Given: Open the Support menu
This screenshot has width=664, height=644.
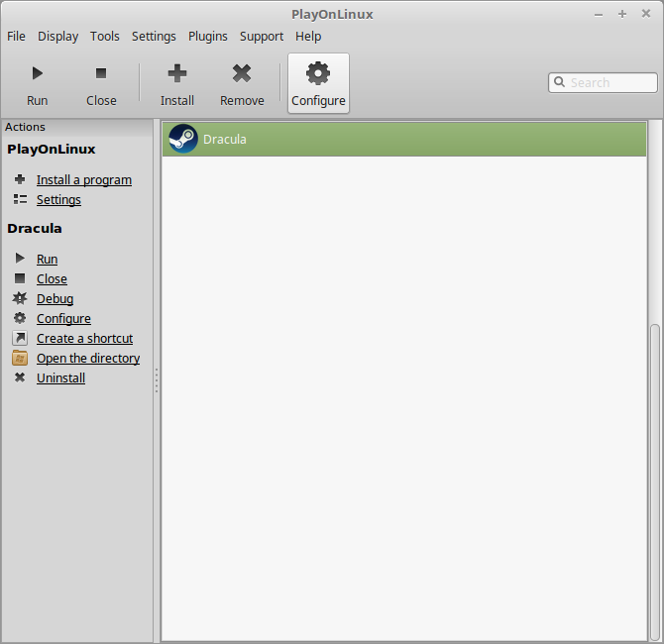Looking at the screenshot, I should (x=262, y=37).
